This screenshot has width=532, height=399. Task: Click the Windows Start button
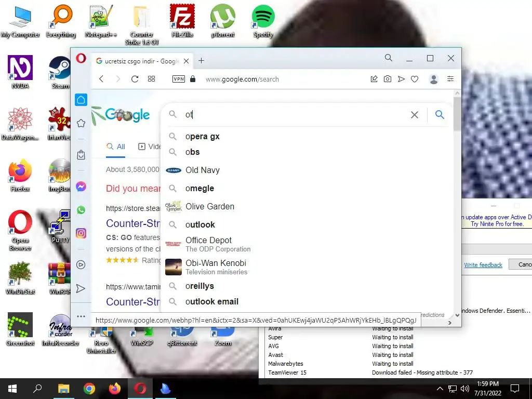coord(12,389)
